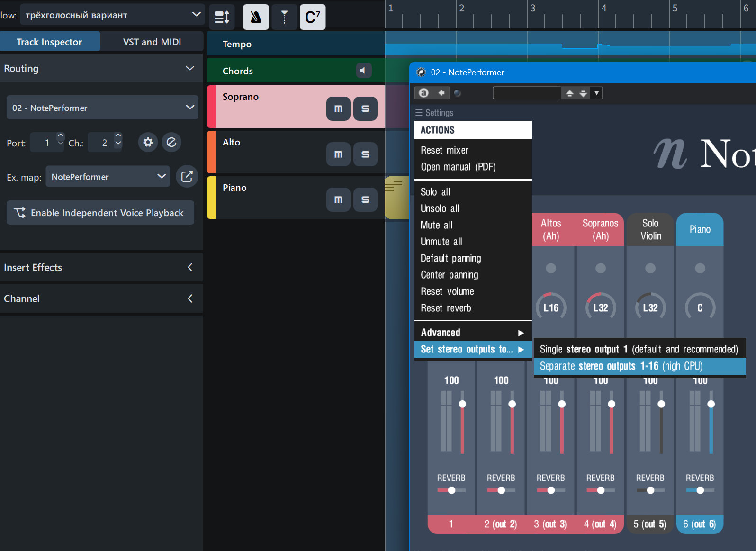The height and width of the screenshot is (551, 756).
Task: Select the next preset with the down arrow
Action: pyautogui.click(x=584, y=93)
